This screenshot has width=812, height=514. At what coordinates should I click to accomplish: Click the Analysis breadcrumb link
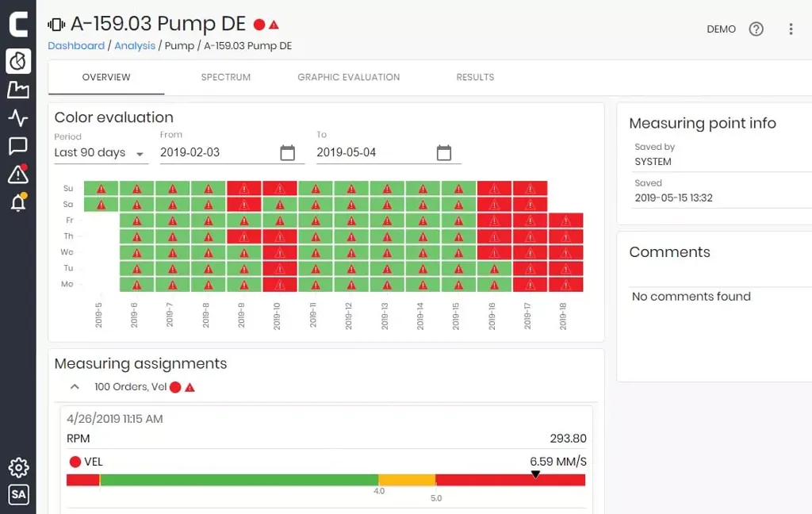point(135,46)
